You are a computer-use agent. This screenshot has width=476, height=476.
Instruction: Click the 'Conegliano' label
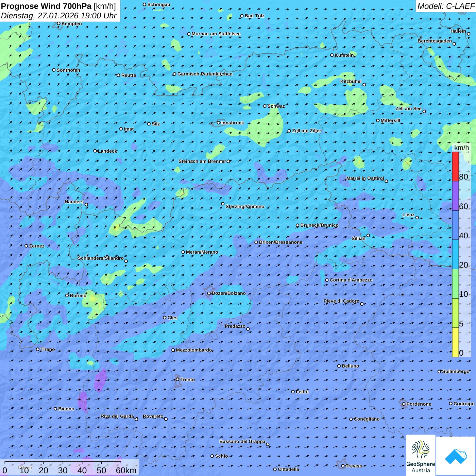(367, 419)
